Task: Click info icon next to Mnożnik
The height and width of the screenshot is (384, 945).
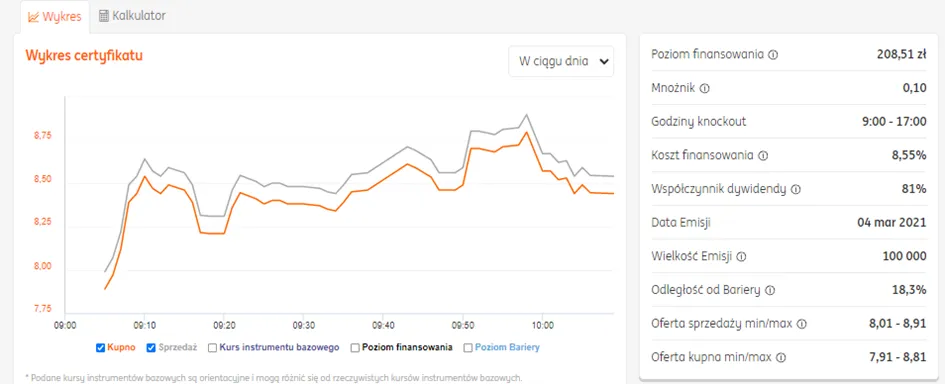Action: (x=705, y=89)
